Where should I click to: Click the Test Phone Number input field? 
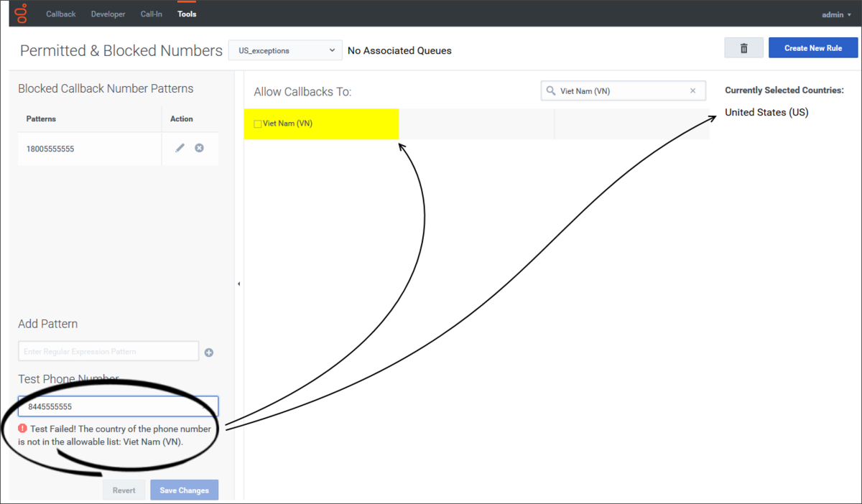[119, 406]
